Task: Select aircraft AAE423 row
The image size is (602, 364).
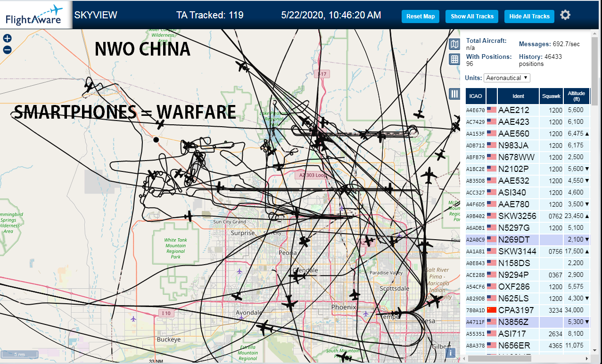Action: (528, 122)
